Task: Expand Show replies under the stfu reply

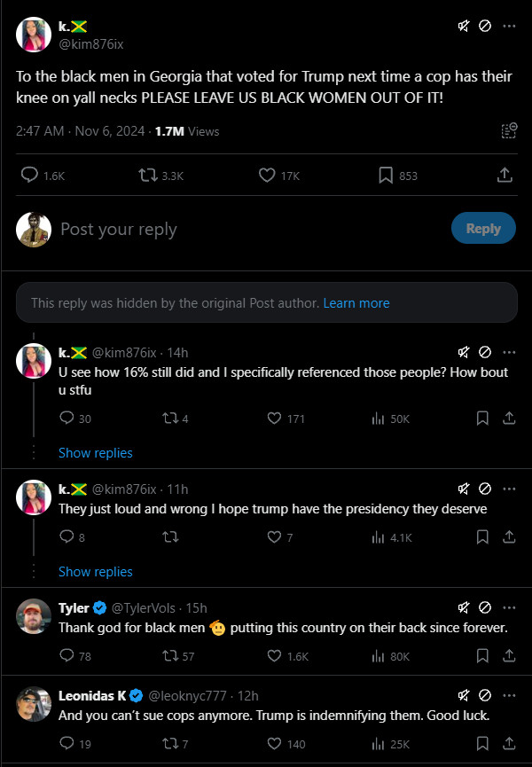Action: click(x=95, y=453)
